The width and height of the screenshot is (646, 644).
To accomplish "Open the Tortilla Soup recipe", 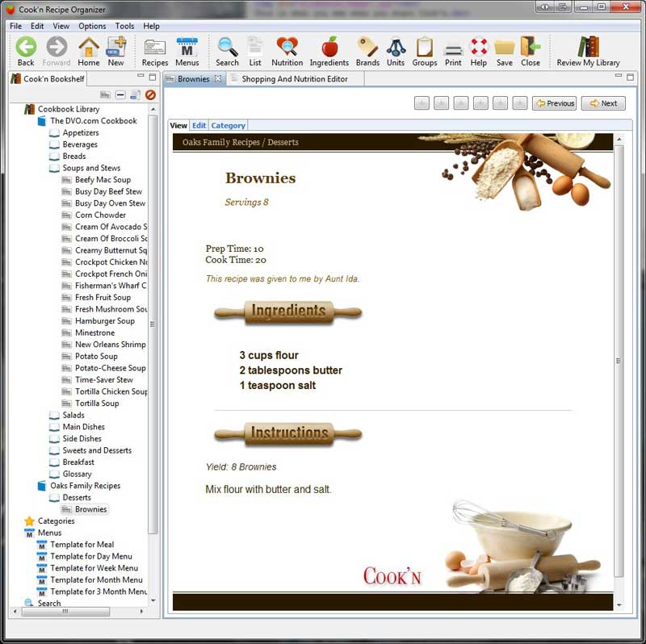I will [x=90, y=404].
